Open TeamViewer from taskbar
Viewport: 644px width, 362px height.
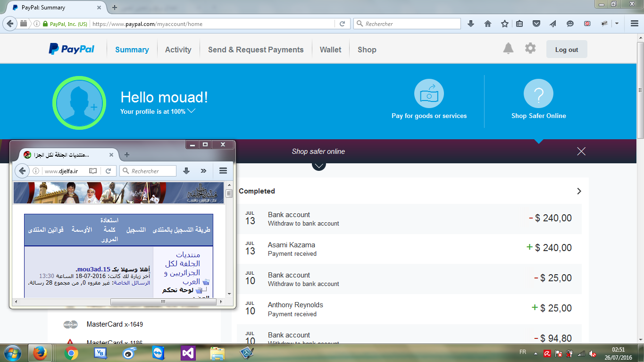coord(159,353)
